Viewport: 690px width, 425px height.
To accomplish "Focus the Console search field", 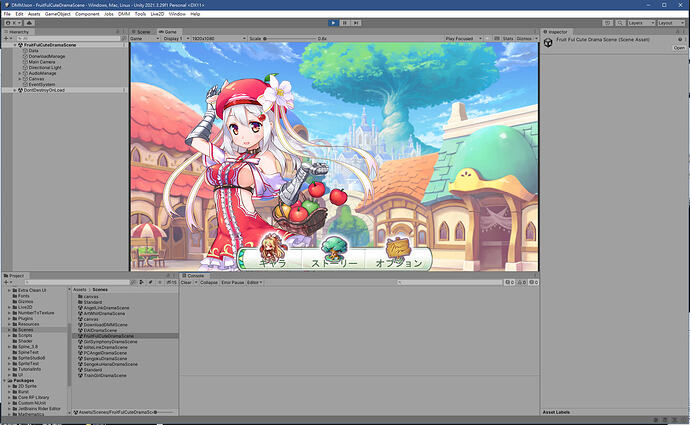I will [449, 282].
